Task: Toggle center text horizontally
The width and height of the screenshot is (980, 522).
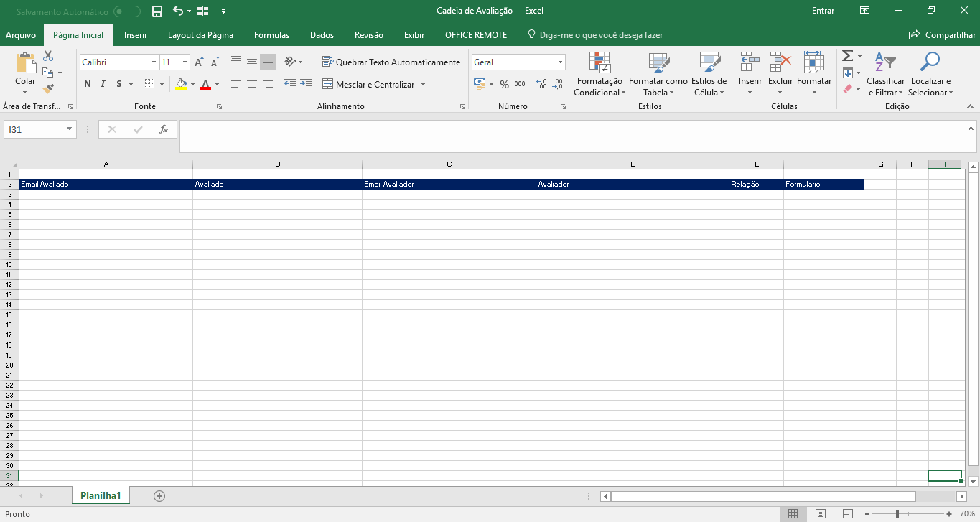Action: click(x=251, y=84)
